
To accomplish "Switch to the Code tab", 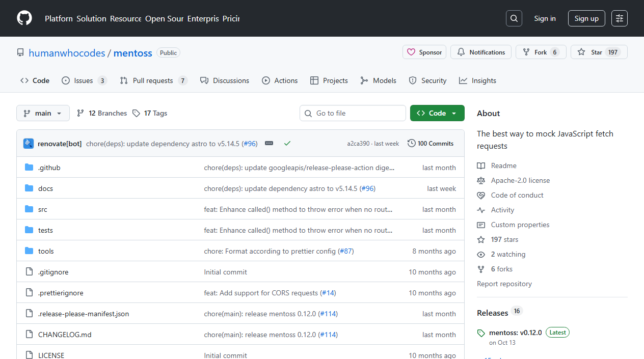I will pyautogui.click(x=35, y=80).
